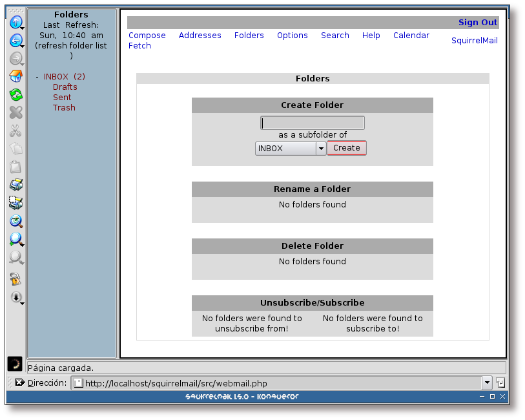Viewport: 525px width, 420px height.
Task: Collapse the INBOX folder tree with minus sign
Action: [x=37, y=77]
